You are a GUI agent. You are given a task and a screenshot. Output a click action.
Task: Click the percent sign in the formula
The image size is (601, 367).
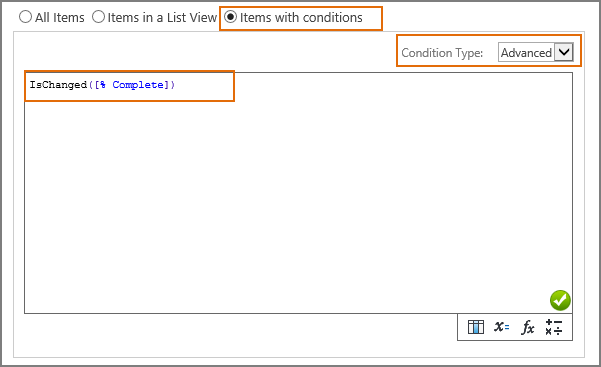[103, 85]
